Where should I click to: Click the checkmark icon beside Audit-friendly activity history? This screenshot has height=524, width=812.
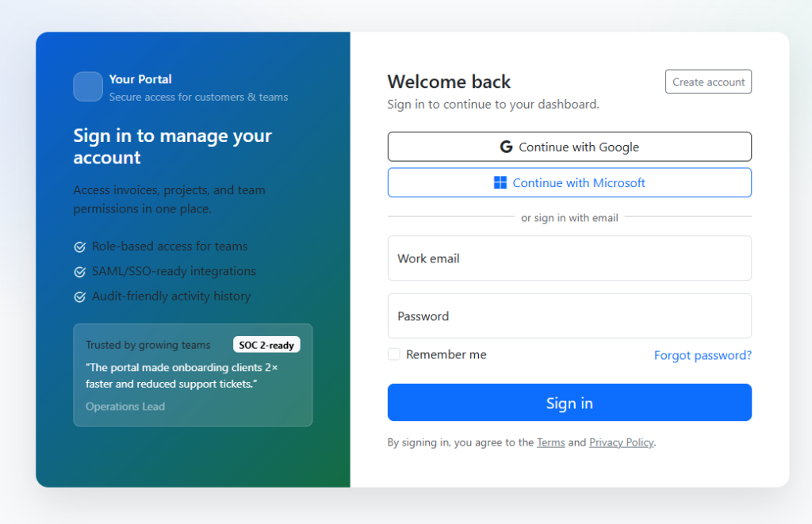coord(79,297)
